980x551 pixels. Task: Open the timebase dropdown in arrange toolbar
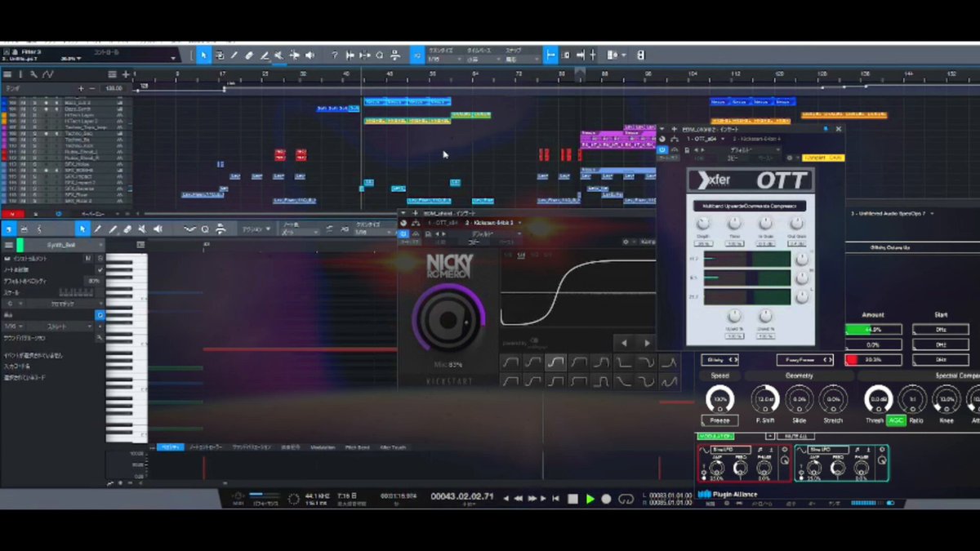tap(483, 59)
